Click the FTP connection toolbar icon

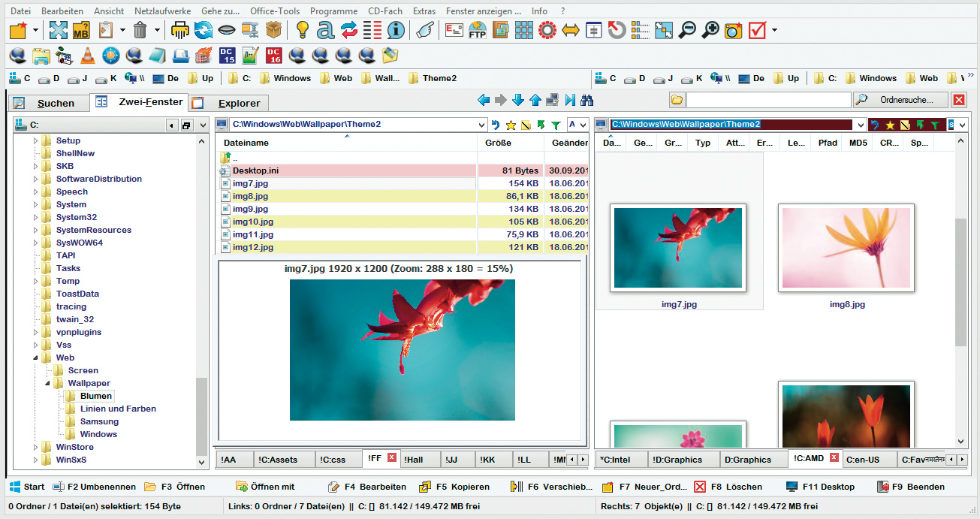tap(478, 30)
